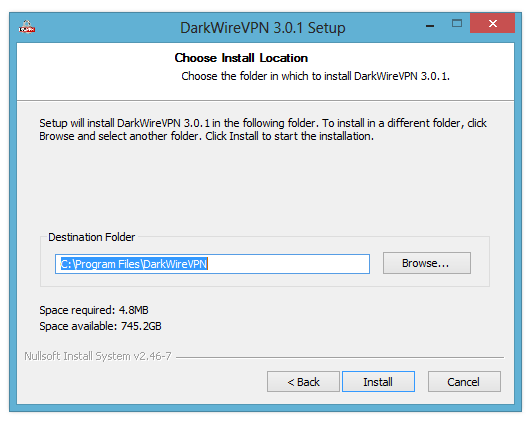The width and height of the screenshot is (526, 424).
Task: Minimize the DarkWireVPN Setup window
Action: [x=430, y=25]
